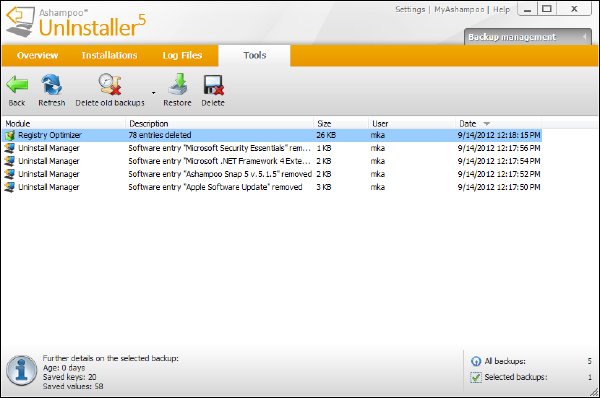Open the MyAshampoo link
The image size is (600, 398).
tap(459, 10)
